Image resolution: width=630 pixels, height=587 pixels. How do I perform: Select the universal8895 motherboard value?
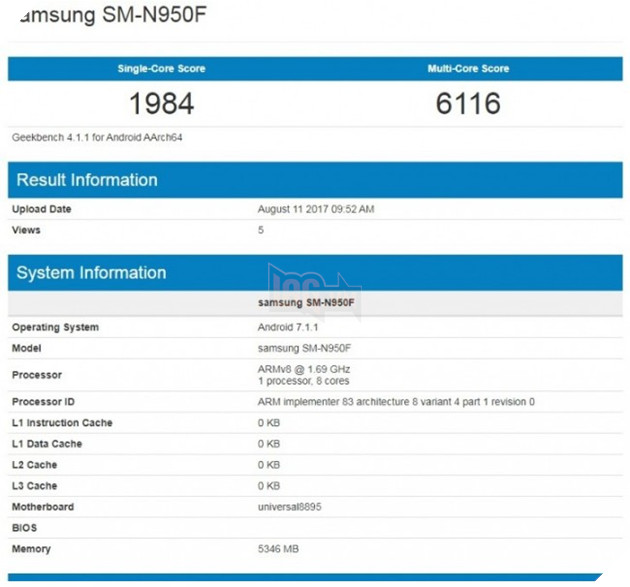289,507
